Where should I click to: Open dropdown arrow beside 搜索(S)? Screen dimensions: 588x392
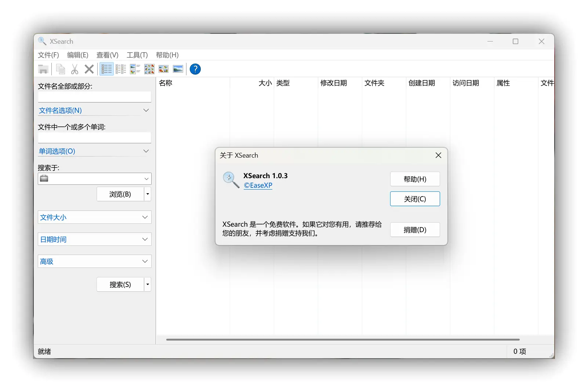(148, 284)
